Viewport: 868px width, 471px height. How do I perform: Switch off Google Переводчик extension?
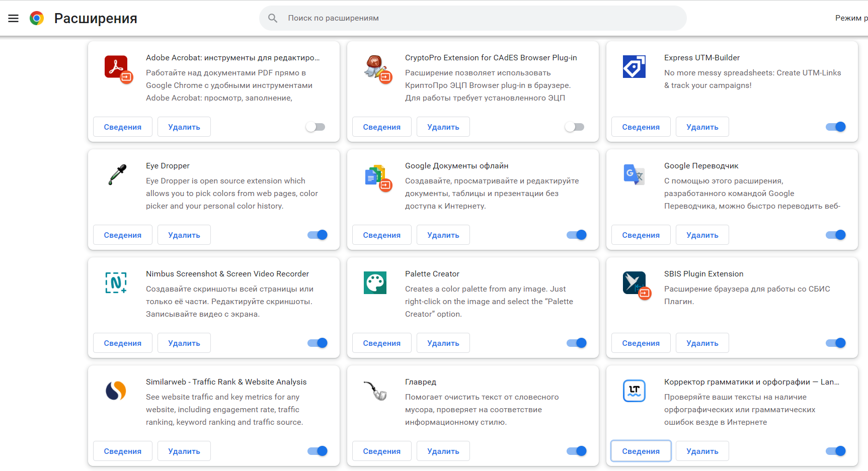click(x=836, y=235)
